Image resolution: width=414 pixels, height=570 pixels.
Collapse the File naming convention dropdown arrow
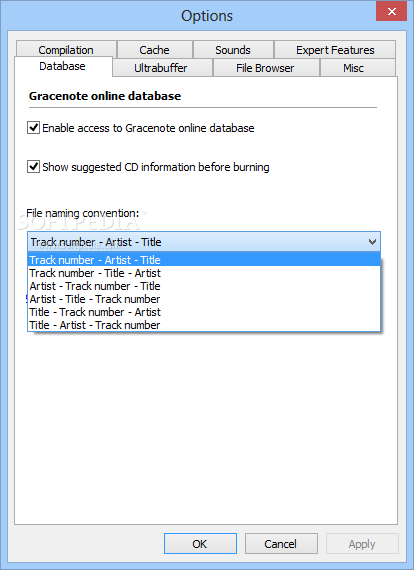point(372,242)
